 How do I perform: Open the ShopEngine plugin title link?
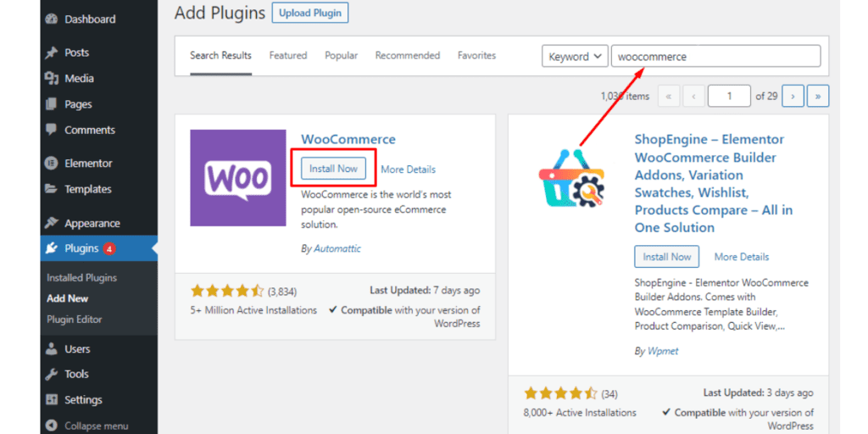(x=714, y=183)
